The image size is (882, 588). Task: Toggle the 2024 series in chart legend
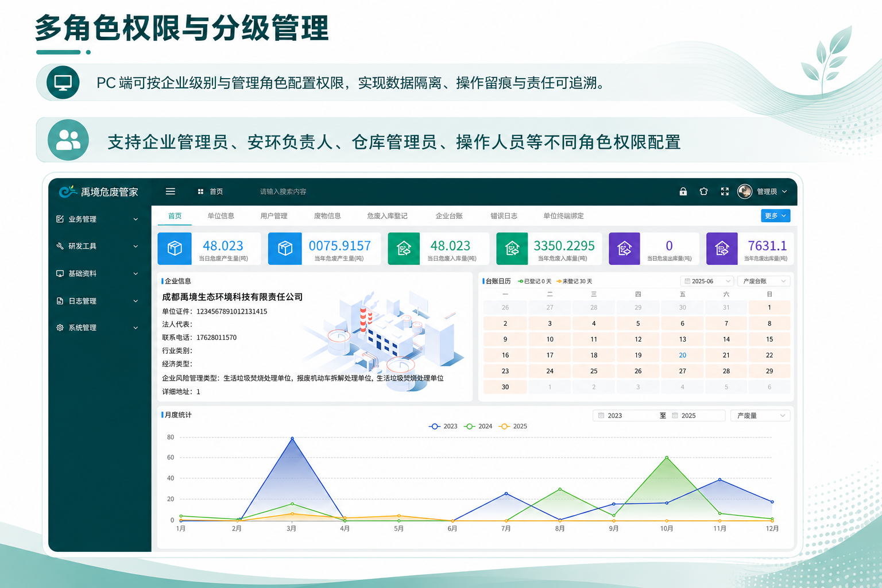(x=478, y=426)
